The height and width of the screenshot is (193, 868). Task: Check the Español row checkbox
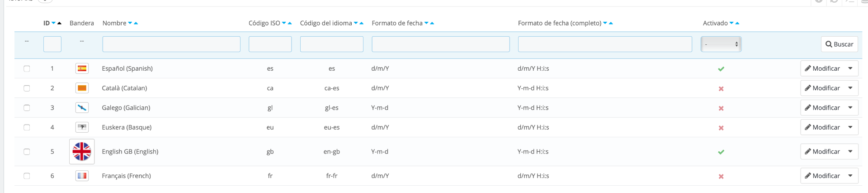pyautogui.click(x=27, y=68)
